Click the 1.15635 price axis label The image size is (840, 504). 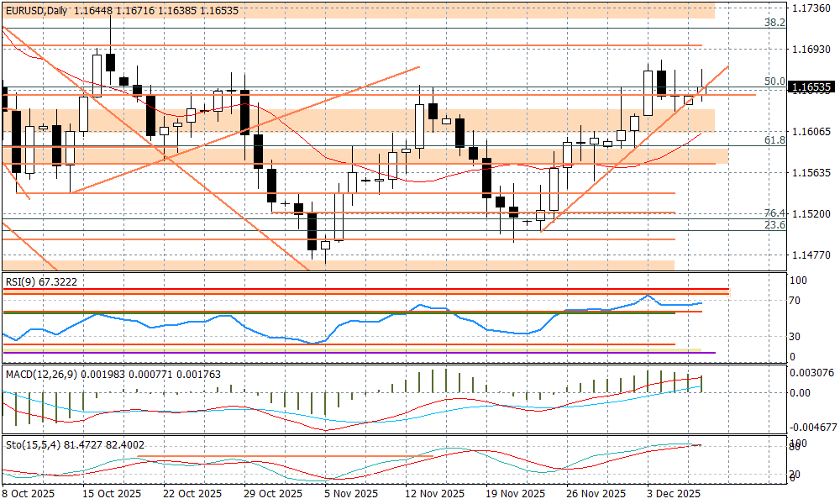coord(811,173)
